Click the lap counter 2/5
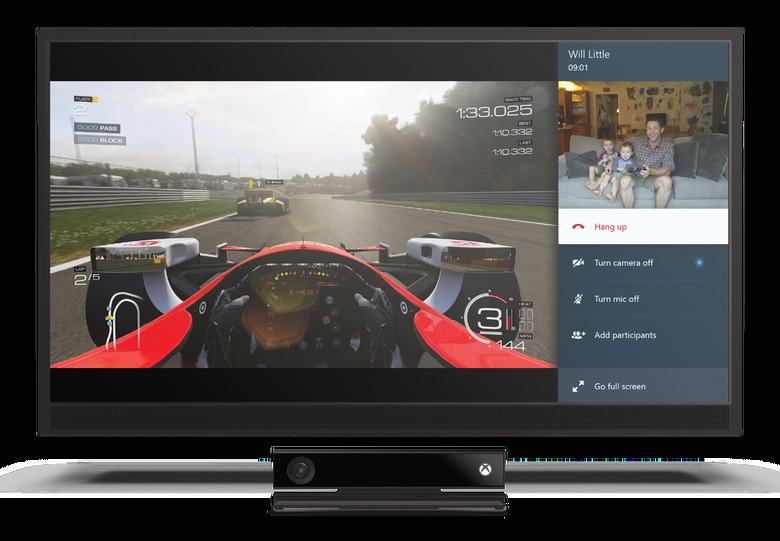The width and height of the screenshot is (780, 541). (87, 279)
